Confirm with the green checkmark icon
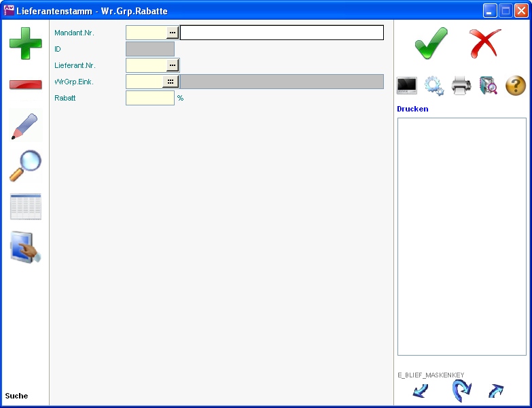The width and height of the screenshot is (532, 408). click(431, 44)
